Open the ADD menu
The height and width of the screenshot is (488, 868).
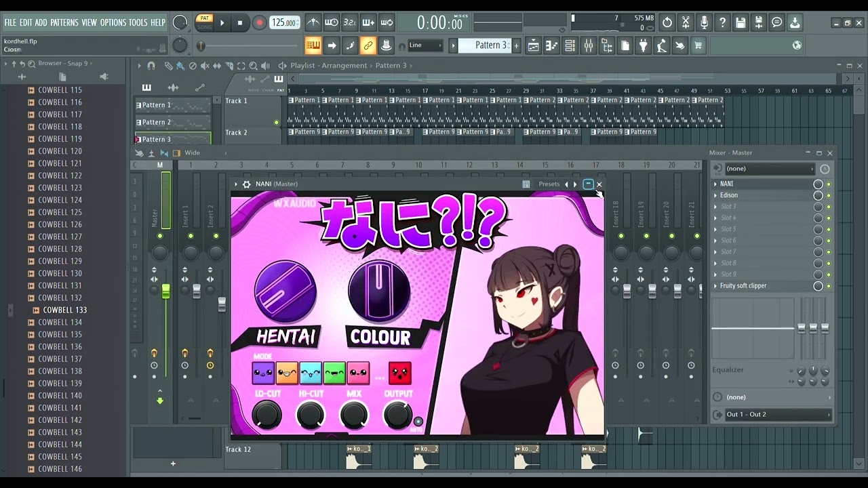click(x=41, y=22)
